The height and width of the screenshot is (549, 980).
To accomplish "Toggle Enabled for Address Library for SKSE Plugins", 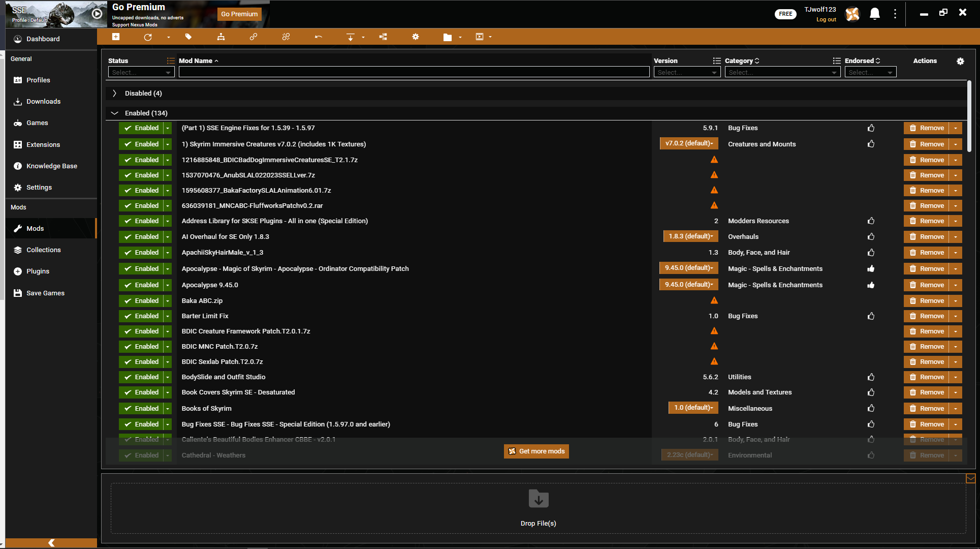I will (141, 221).
